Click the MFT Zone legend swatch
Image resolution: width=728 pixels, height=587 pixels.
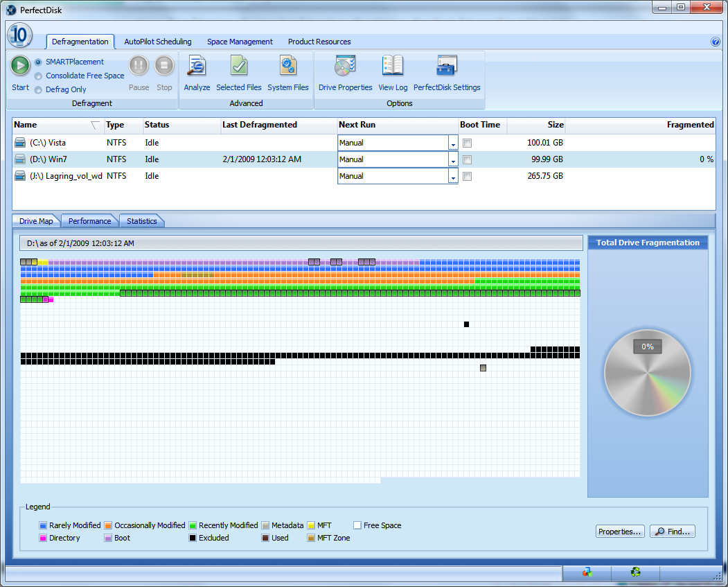point(311,538)
